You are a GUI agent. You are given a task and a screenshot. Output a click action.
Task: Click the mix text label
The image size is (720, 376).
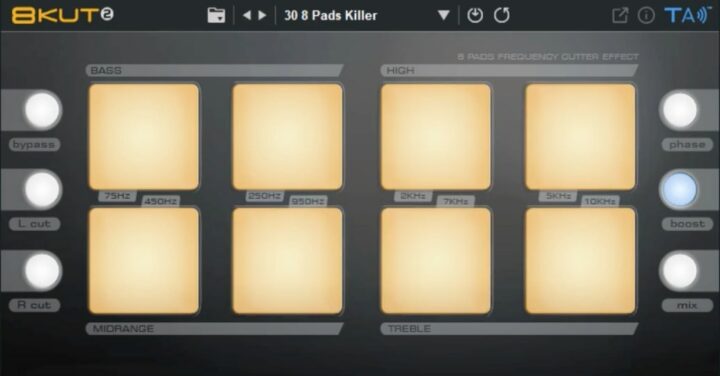pos(687,305)
